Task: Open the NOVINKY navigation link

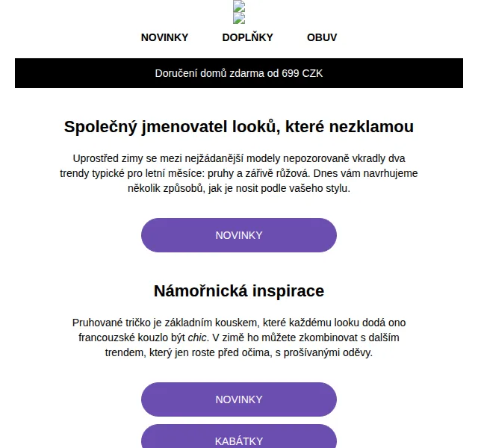Action: pos(164,37)
